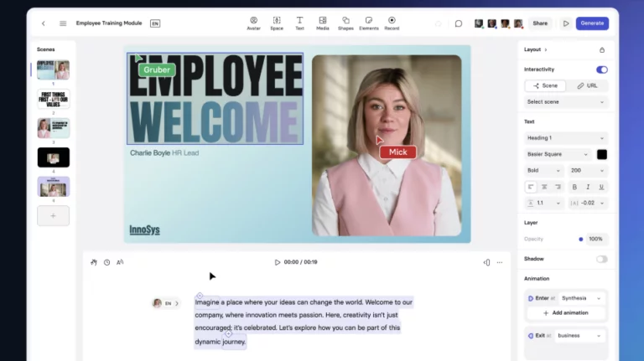Image resolution: width=644 pixels, height=361 pixels.
Task: Expand the Heading 1 style dropdown
Action: 565,138
